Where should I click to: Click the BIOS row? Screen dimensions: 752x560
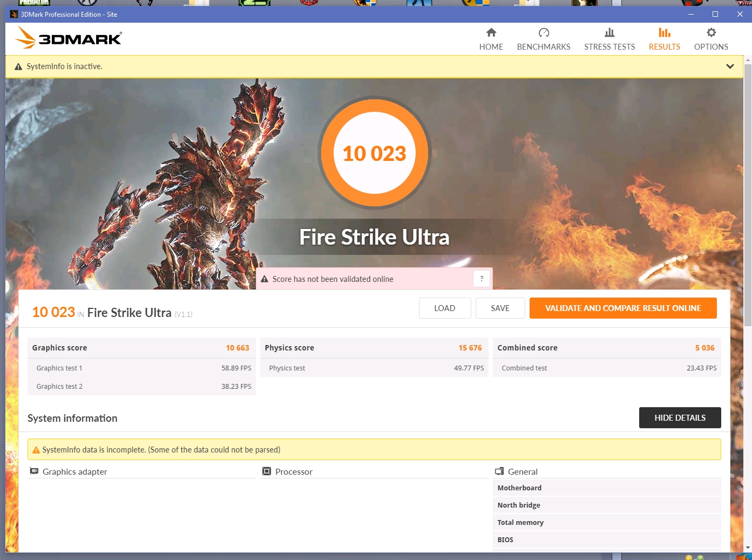pyautogui.click(x=607, y=539)
